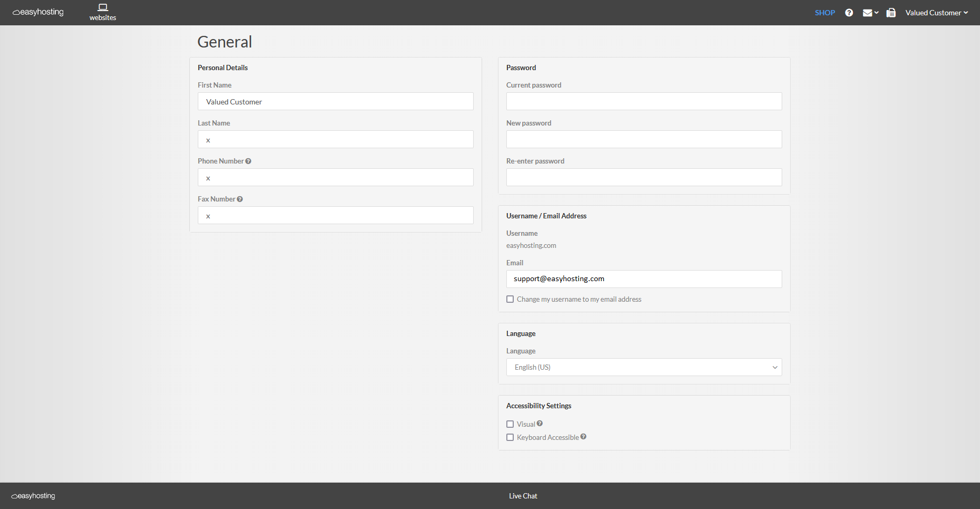Expand the Valued Customer account menu
Image resolution: width=980 pixels, height=509 pixels.
[936, 12]
